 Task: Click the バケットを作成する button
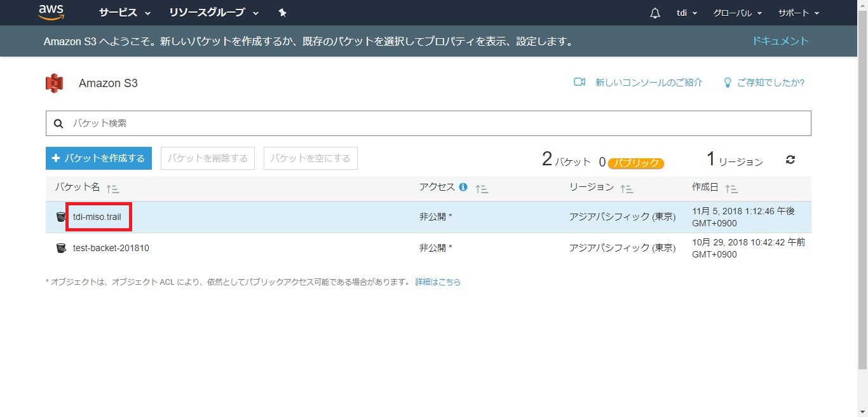pos(98,158)
